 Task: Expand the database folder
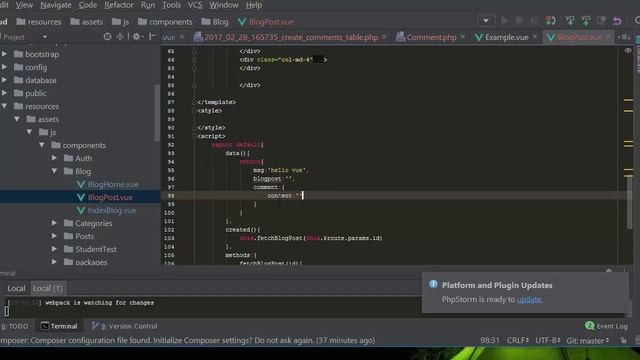pyautogui.click(x=4, y=80)
